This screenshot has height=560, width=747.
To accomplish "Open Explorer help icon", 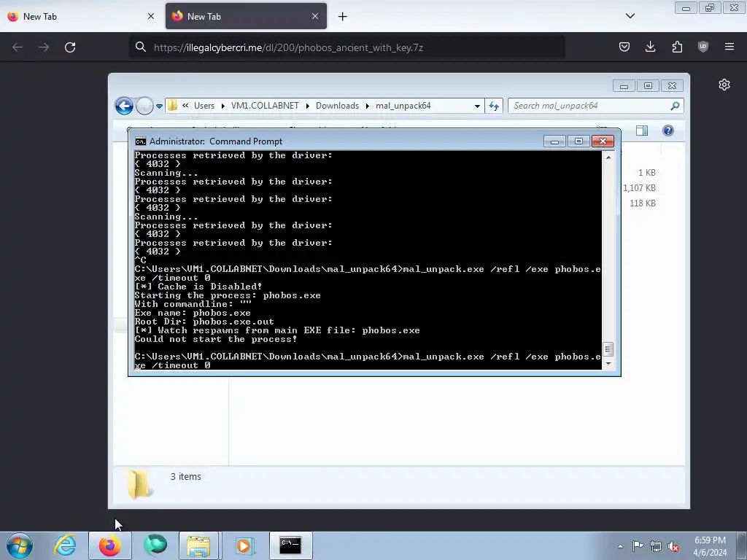I will pyautogui.click(x=668, y=131).
